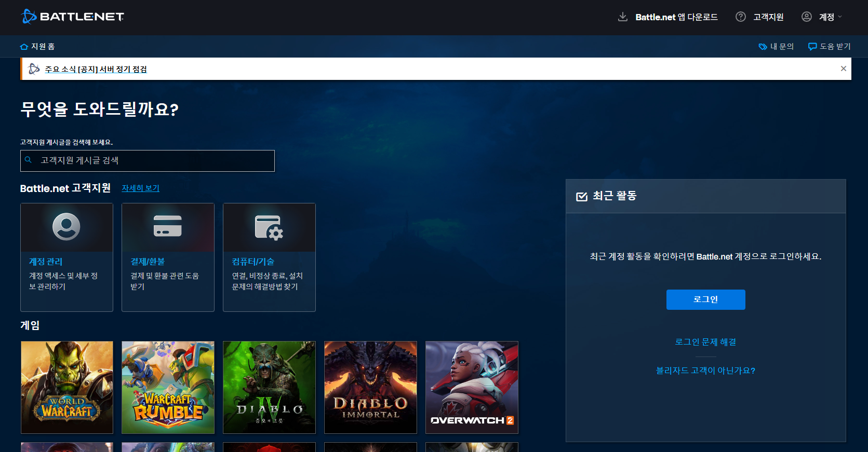Open the 서버 정기 점검 notice link
The height and width of the screenshot is (452, 868).
pos(96,69)
